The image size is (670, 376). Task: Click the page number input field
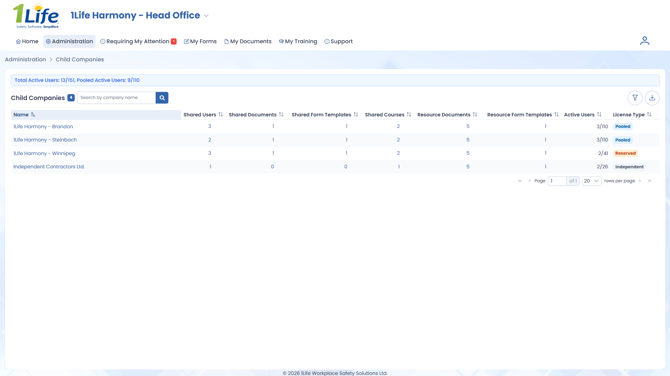pyautogui.click(x=557, y=181)
